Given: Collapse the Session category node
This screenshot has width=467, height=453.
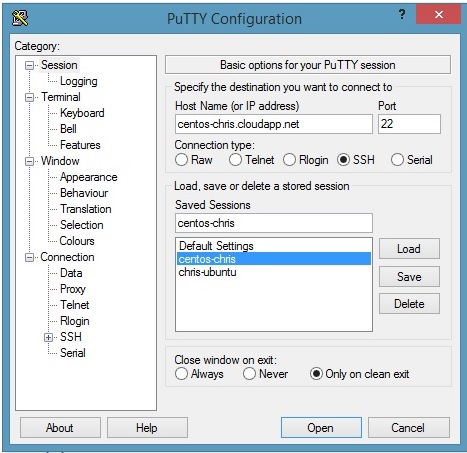Looking at the screenshot, I should pyautogui.click(x=30, y=65).
